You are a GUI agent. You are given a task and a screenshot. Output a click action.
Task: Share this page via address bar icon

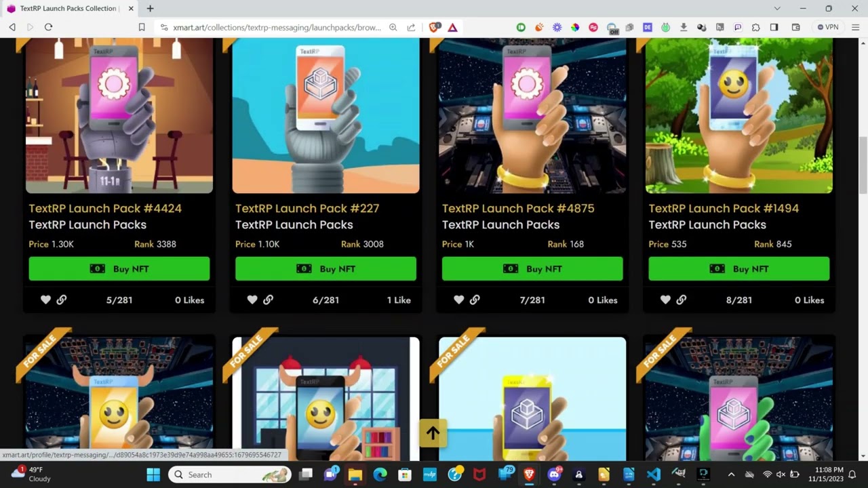411,27
